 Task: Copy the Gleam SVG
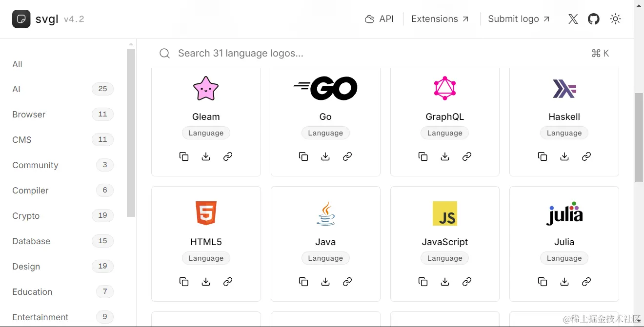(x=184, y=156)
